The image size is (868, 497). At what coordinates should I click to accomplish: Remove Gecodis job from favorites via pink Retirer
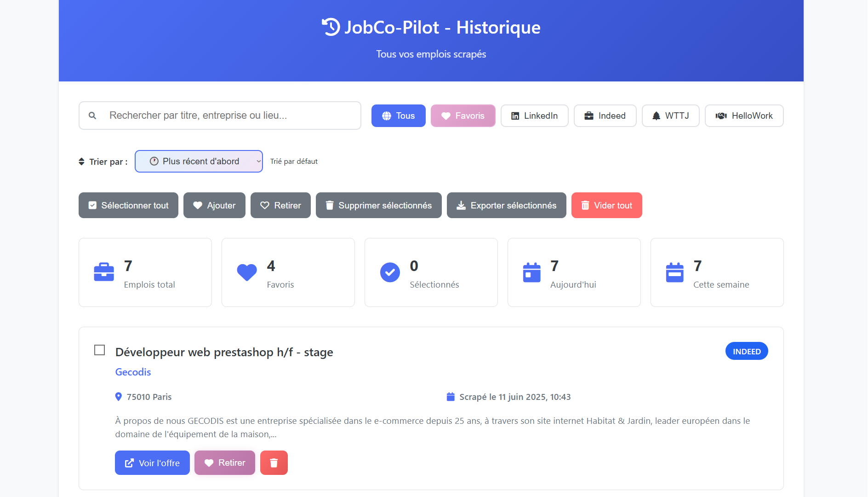pyautogui.click(x=225, y=462)
